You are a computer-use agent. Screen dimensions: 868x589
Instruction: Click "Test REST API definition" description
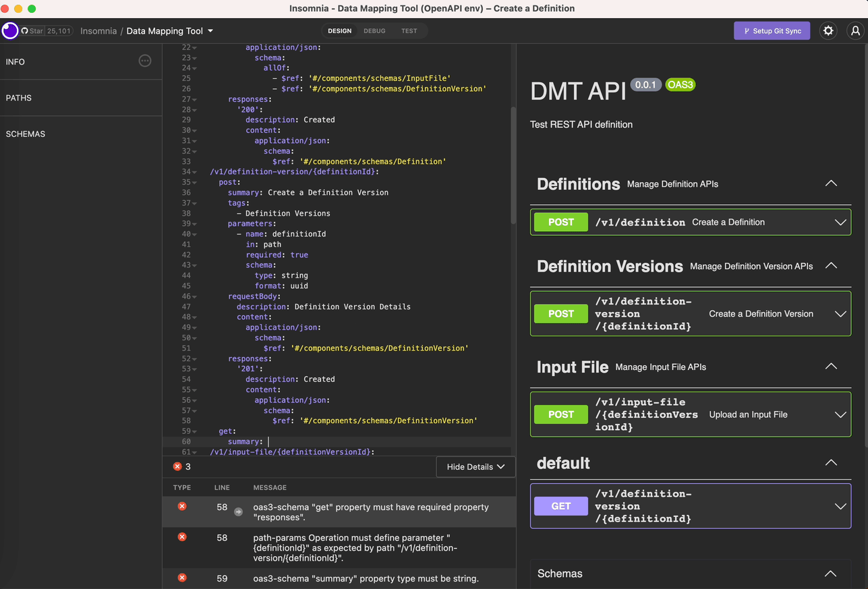(x=581, y=125)
